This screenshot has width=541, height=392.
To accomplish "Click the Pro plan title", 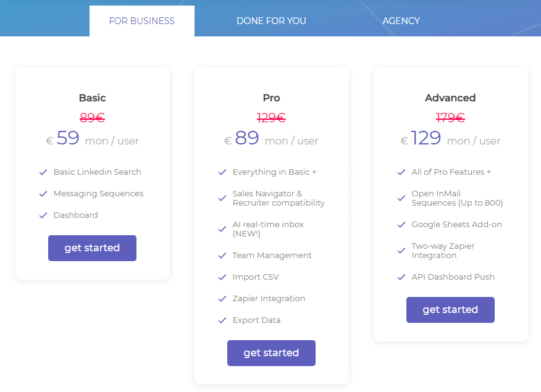I will click(x=271, y=98).
